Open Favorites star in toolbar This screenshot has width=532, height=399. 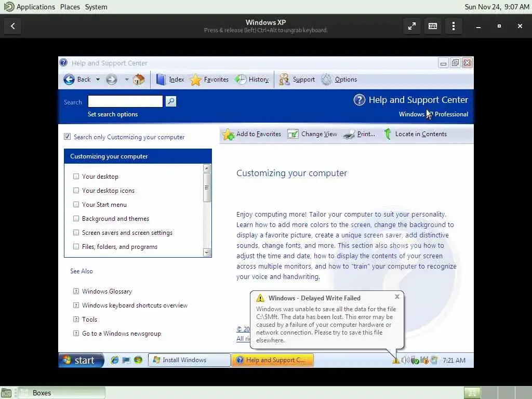click(209, 79)
